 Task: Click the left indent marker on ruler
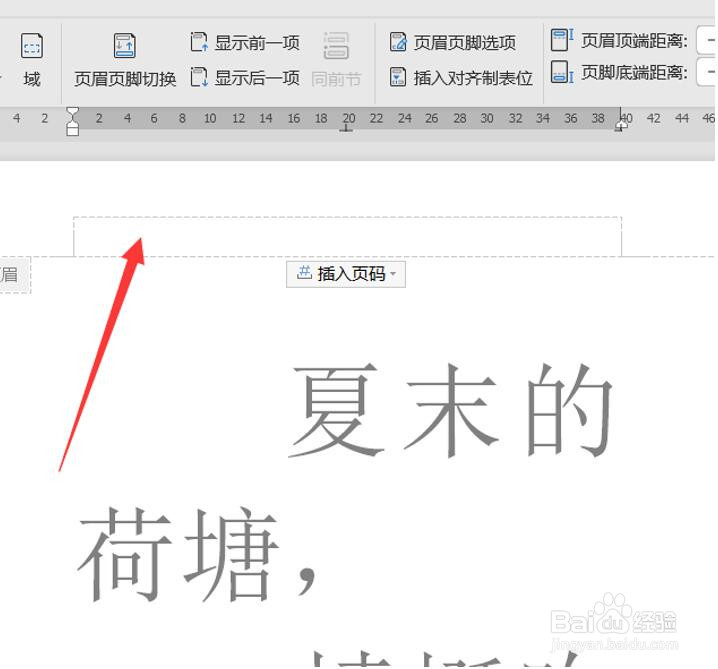tap(72, 122)
